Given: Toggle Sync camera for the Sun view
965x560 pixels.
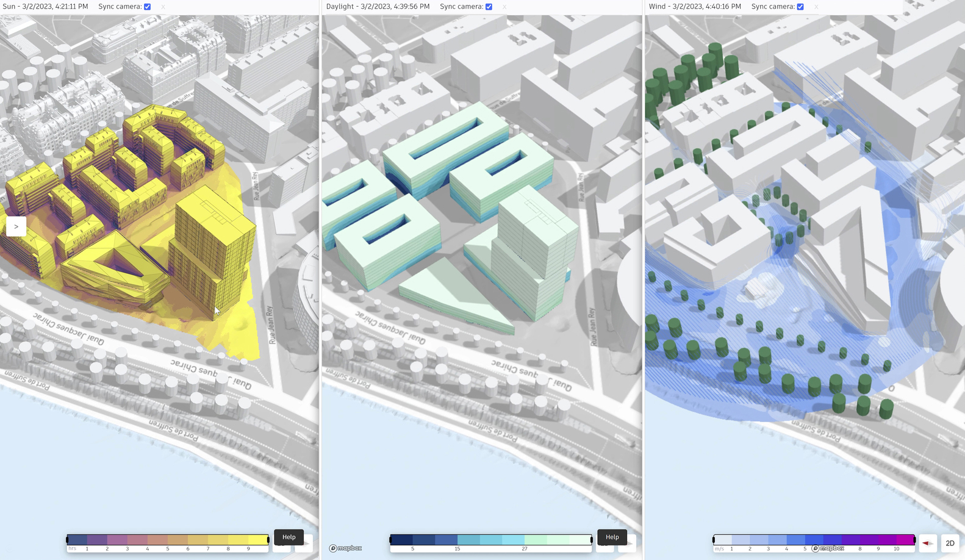Looking at the screenshot, I should (x=147, y=7).
